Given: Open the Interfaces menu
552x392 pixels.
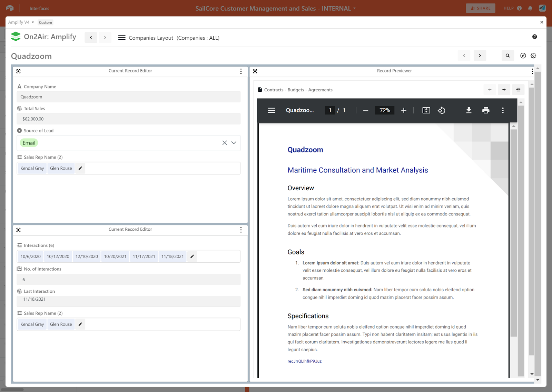Looking at the screenshot, I should pos(39,8).
